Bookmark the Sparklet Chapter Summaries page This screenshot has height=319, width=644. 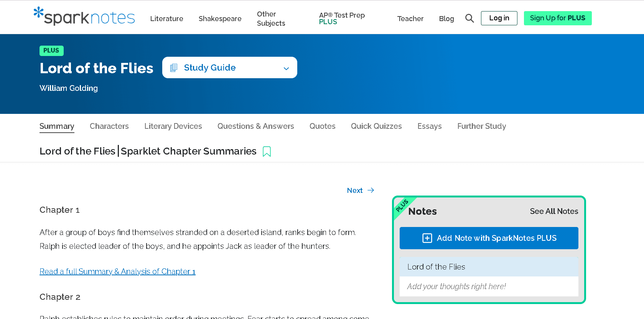(267, 151)
